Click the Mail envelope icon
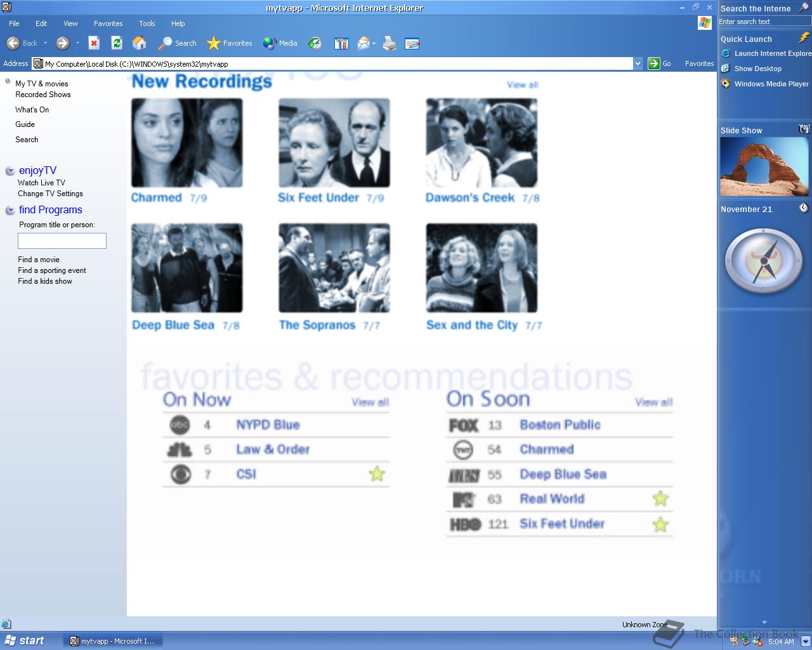Screen dimensions: 812x650 (x=363, y=43)
